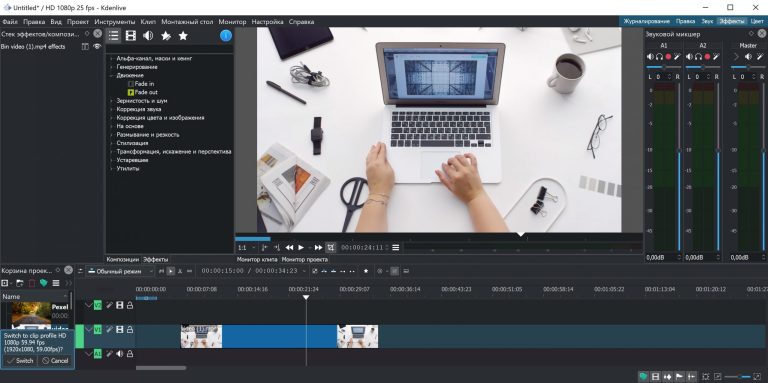Image resolution: width=768 pixels, height=383 pixels.
Task: Show video effects with the filmstrip icon
Action: (130, 35)
